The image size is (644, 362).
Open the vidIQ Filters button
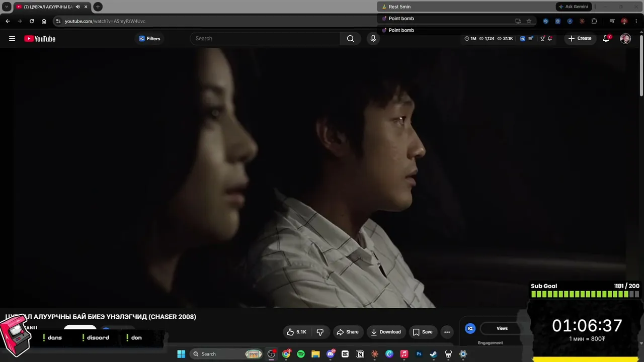149,39
